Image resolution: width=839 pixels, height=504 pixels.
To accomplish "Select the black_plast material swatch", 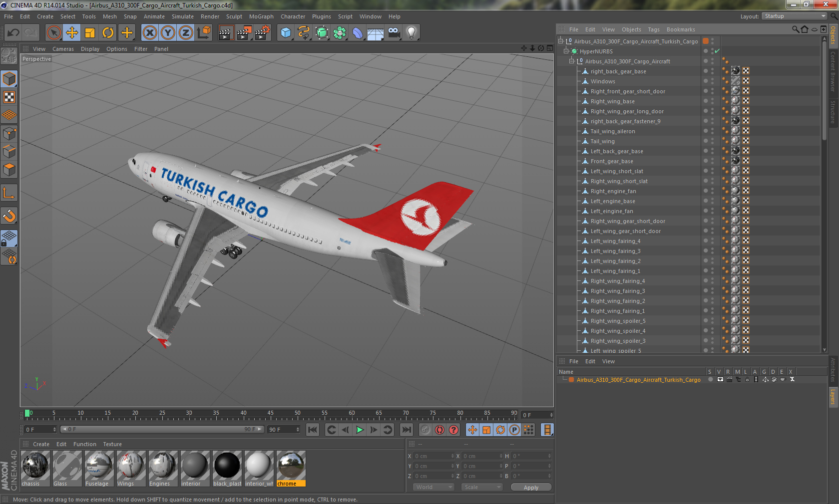I will point(227,469).
